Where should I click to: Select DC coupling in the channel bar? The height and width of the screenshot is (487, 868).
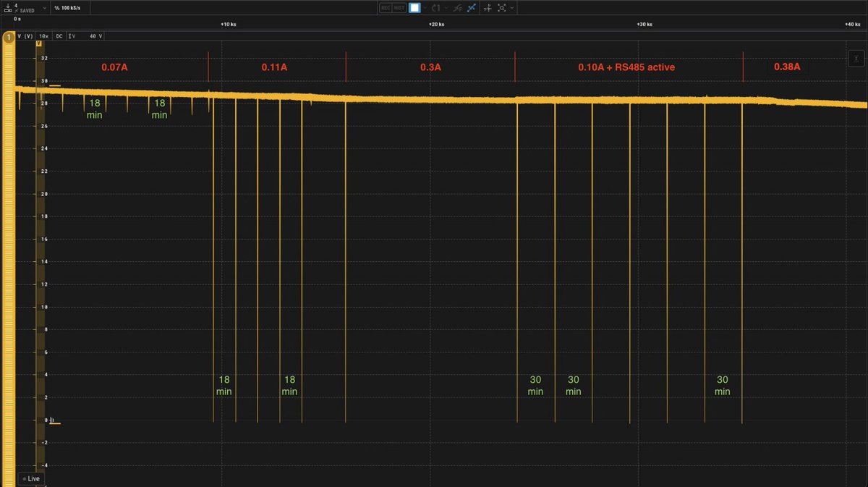pos(59,35)
